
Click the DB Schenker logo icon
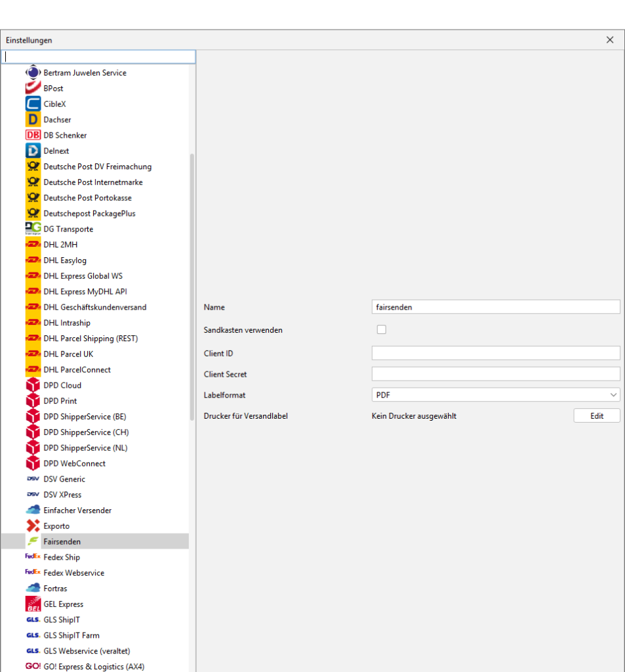[33, 135]
